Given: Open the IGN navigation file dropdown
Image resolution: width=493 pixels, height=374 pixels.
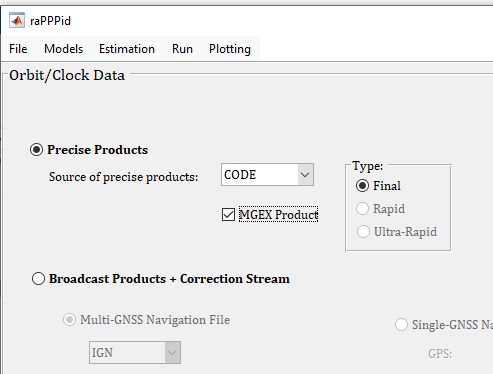Looking at the screenshot, I should [135, 352].
